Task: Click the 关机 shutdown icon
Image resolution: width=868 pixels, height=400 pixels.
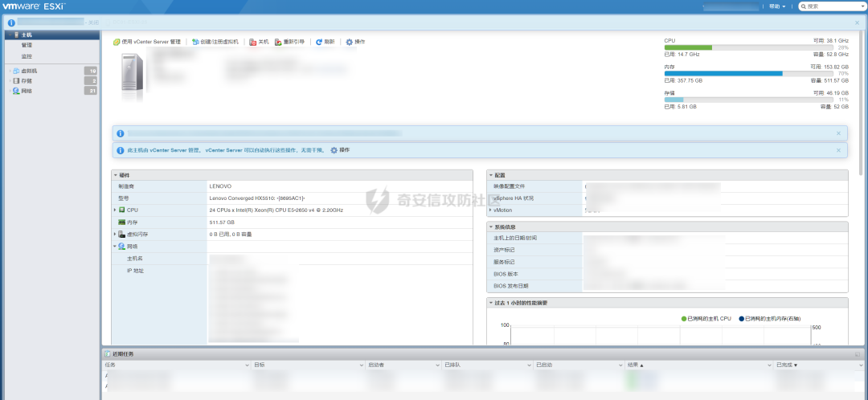Action: pyautogui.click(x=253, y=42)
